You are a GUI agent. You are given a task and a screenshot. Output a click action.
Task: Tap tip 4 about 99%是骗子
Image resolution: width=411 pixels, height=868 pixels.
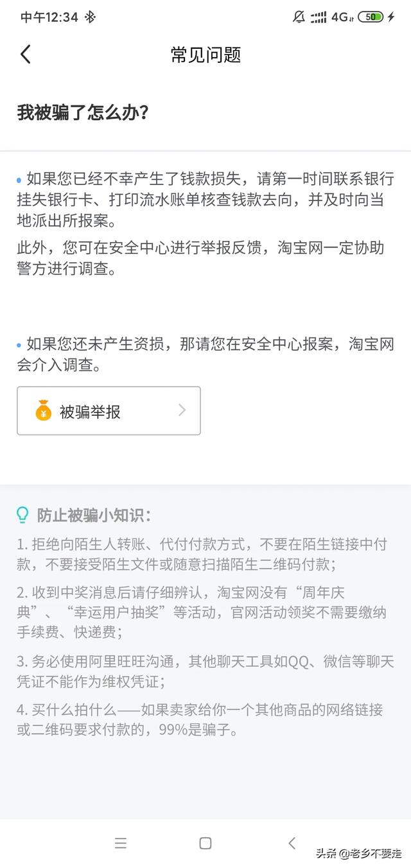point(200,720)
